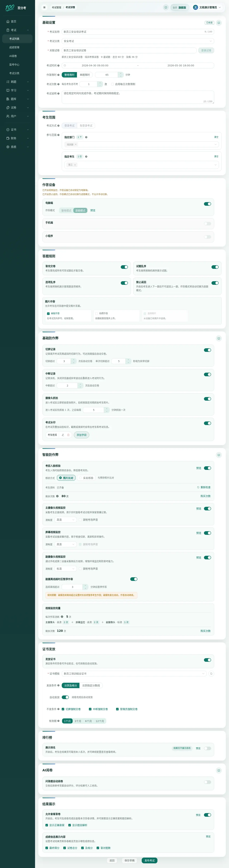Select the 实名核验 verification radio option
Viewport: 229px width, 868px height.
tap(86, 478)
